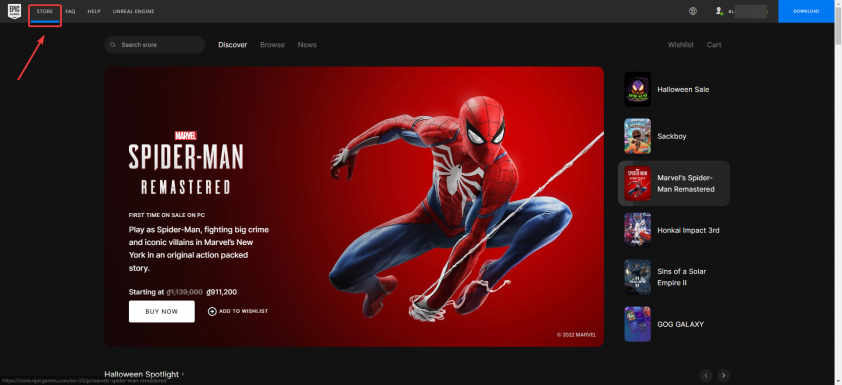Click the Honkai Impact 3rd text label
Image resolution: width=842 pixels, height=385 pixels.
pyautogui.click(x=688, y=230)
